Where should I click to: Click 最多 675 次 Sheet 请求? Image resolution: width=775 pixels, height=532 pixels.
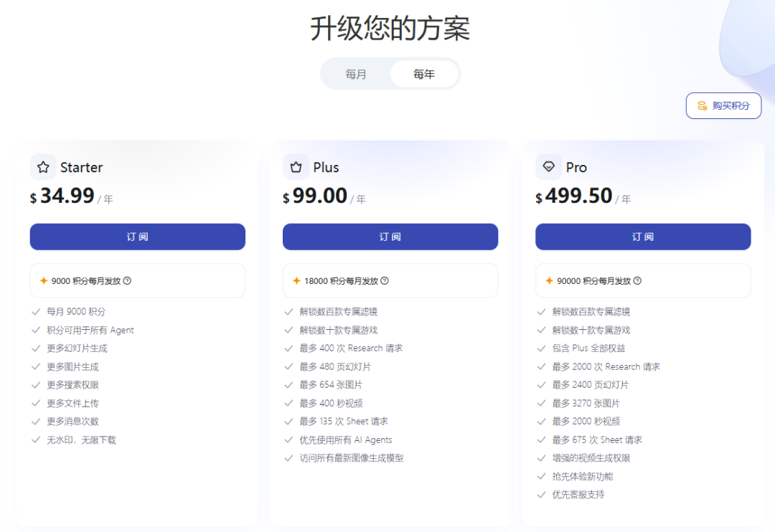[x=597, y=440]
